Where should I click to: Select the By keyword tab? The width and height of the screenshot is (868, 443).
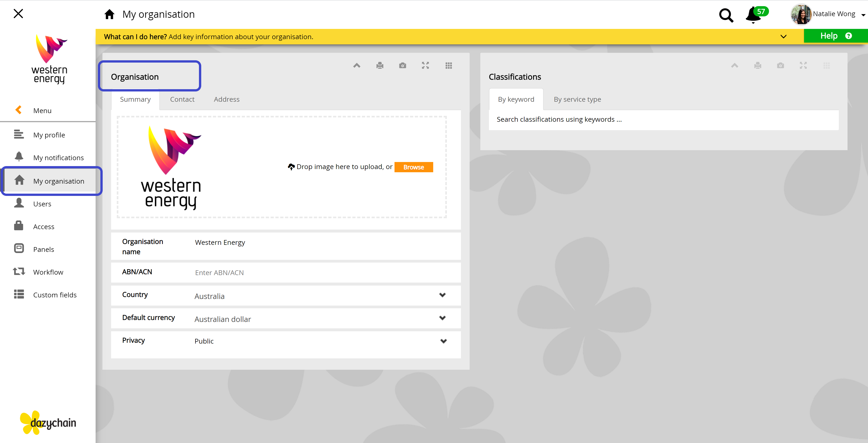pos(516,99)
